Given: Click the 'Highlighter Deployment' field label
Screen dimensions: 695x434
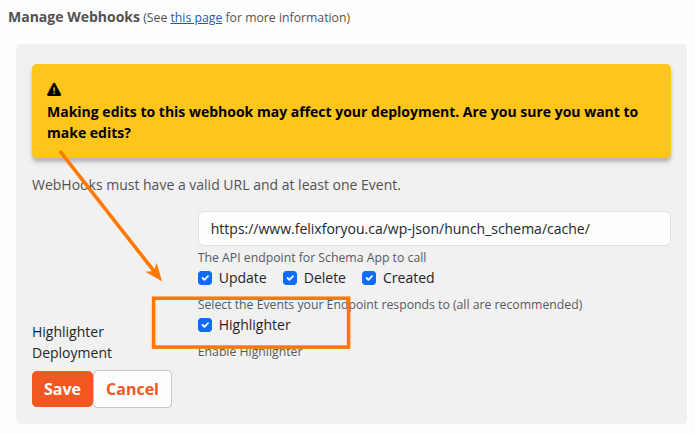Looking at the screenshot, I should [x=72, y=342].
